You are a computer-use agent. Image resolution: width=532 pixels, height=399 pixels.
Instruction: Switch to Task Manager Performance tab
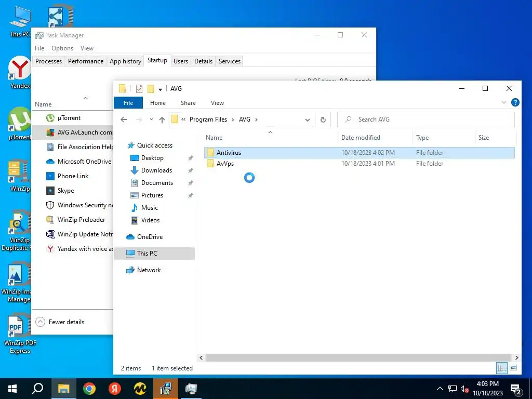[86, 61]
